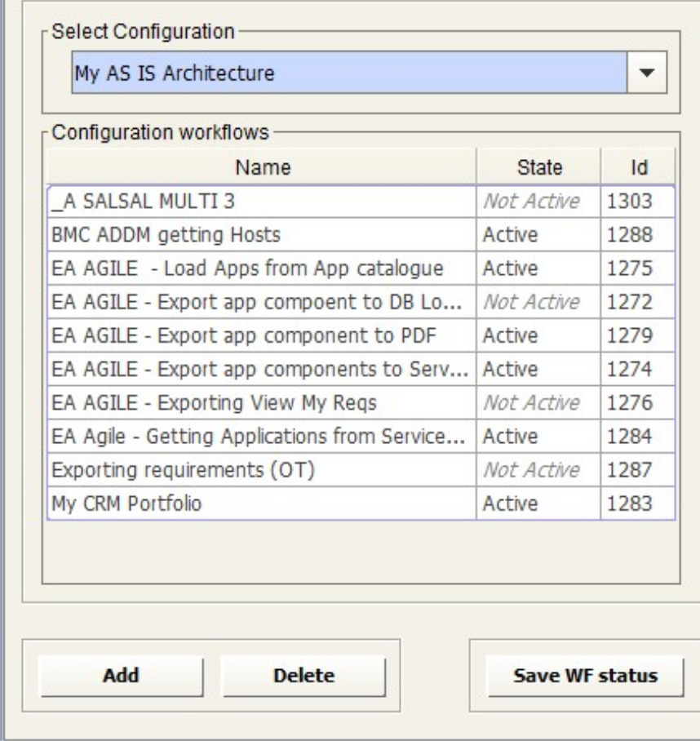Open the Select Configuration dropdown arrow
Viewport: 700px width, 741px height.
click(649, 73)
